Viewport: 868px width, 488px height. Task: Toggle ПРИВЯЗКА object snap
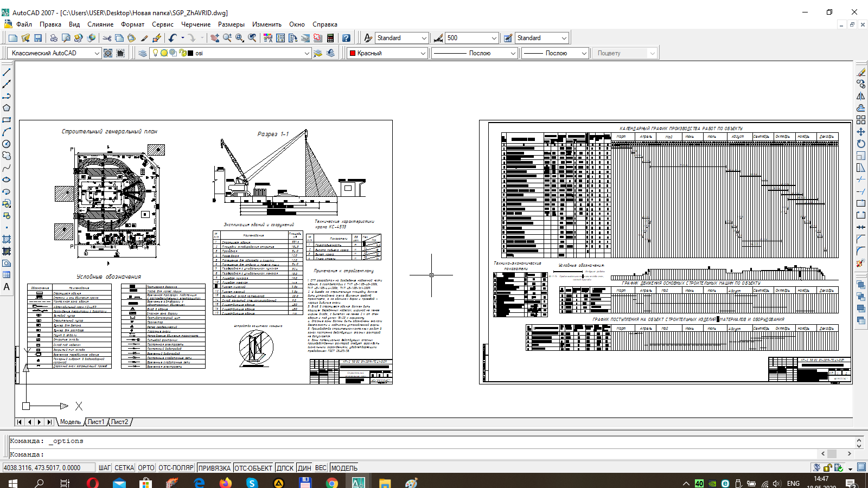[214, 468]
